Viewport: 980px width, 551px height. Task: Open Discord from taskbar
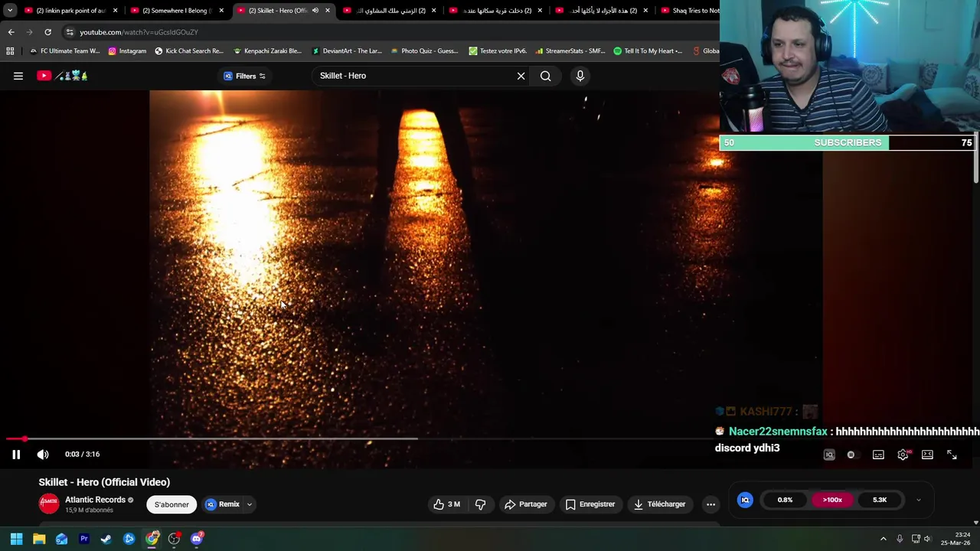(x=197, y=539)
